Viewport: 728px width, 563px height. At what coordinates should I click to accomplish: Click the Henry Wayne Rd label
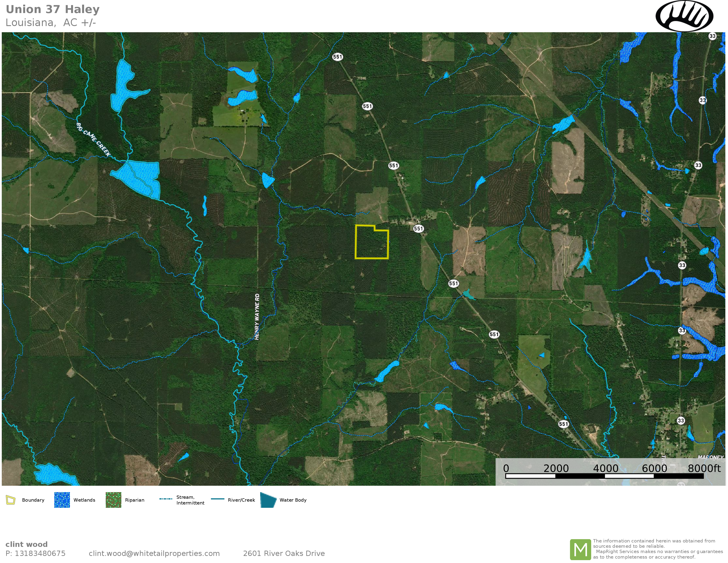(x=257, y=317)
